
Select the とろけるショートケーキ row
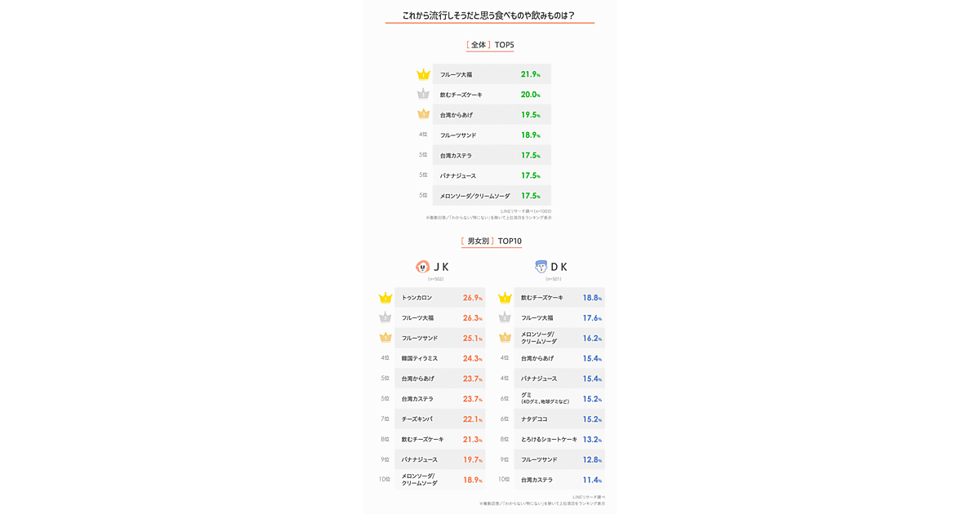click(559, 440)
